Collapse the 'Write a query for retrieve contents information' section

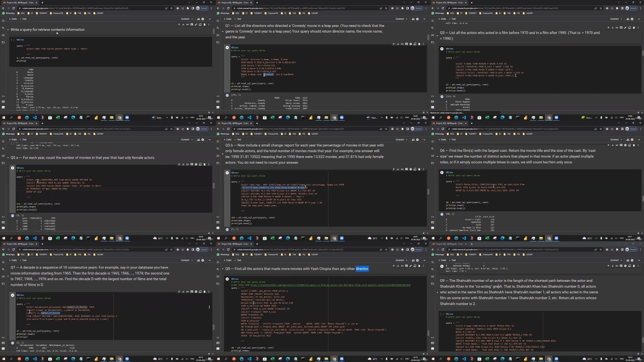coord(8,30)
